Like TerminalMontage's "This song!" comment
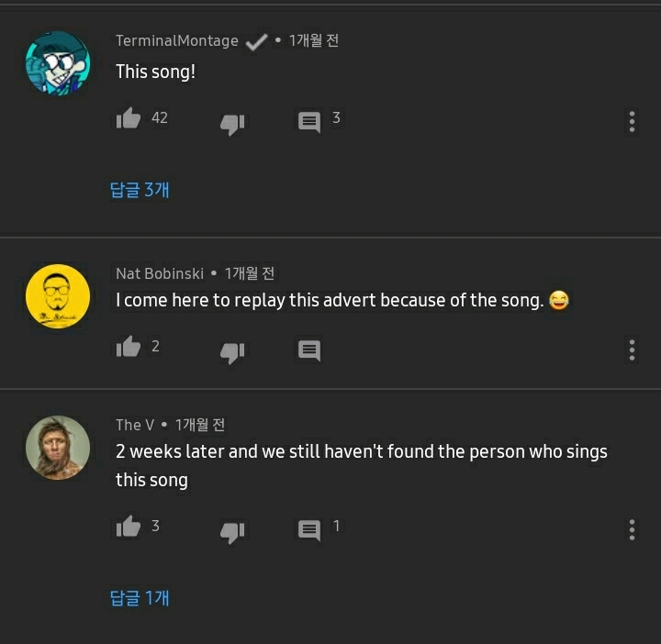This screenshot has height=644, width=661. pyautogui.click(x=129, y=118)
